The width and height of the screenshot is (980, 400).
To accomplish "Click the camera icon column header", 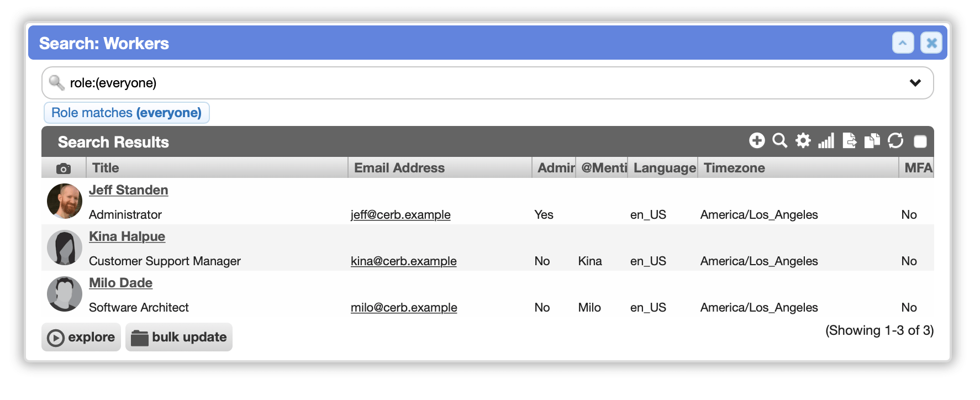I will point(64,168).
